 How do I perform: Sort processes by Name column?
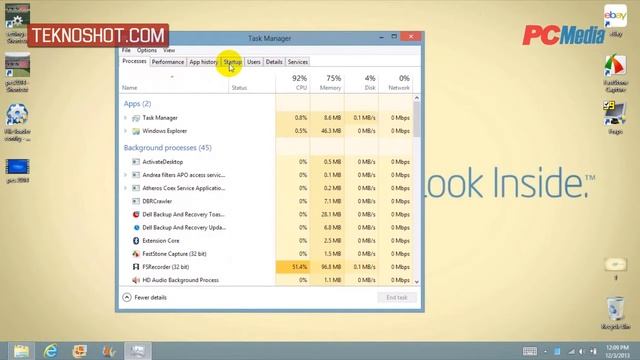(129, 88)
